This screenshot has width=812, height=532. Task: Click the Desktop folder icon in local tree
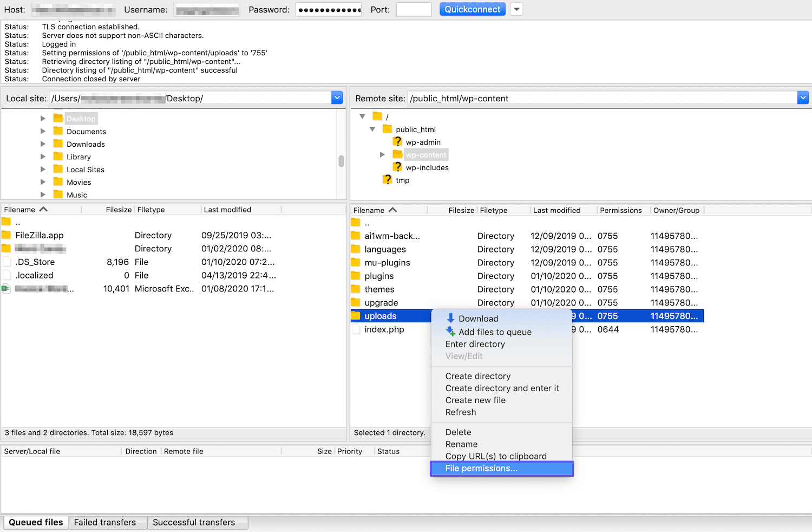tap(58, 118)
